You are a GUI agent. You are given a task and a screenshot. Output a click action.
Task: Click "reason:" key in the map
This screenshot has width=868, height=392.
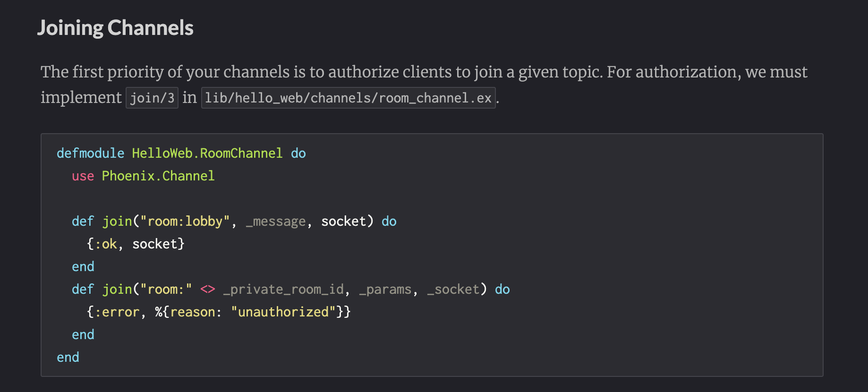196,312
